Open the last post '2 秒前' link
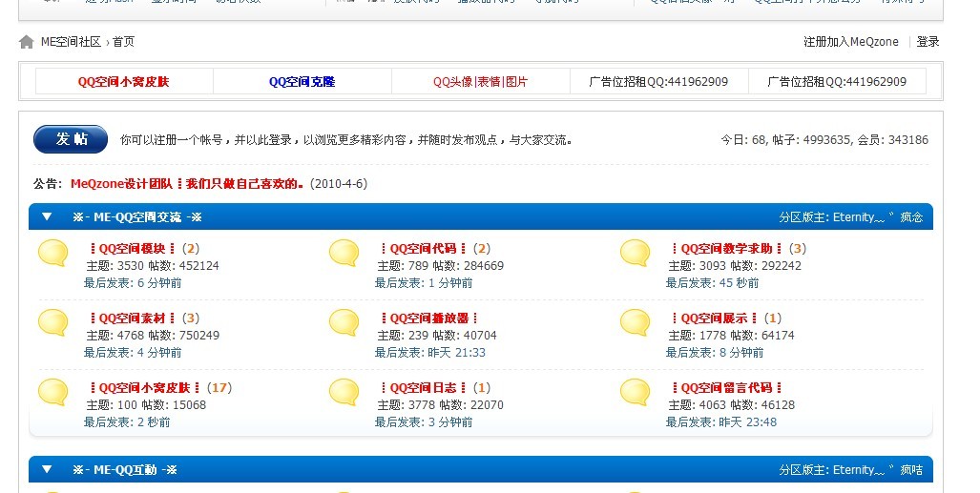Screen dimensions: 980x493 point(153,422)
